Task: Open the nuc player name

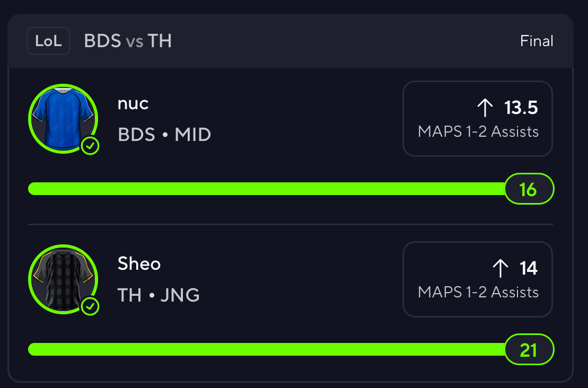Action: click(x=133, y=103)
